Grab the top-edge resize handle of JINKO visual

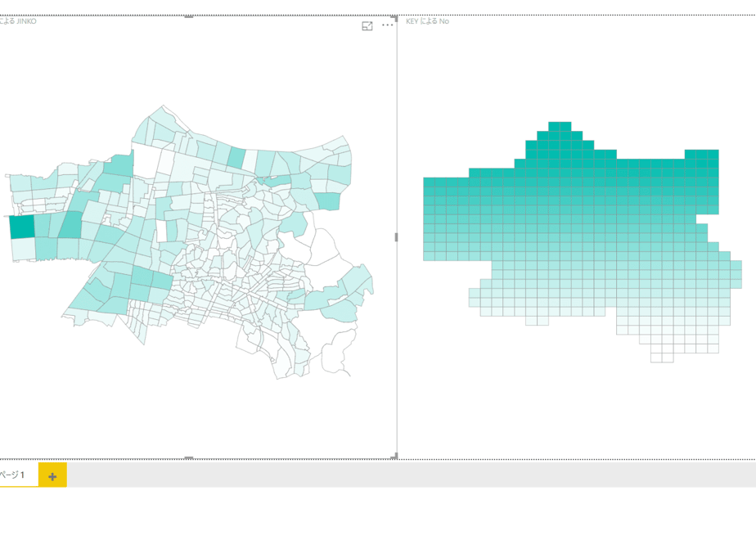click(x=189, y=16)
